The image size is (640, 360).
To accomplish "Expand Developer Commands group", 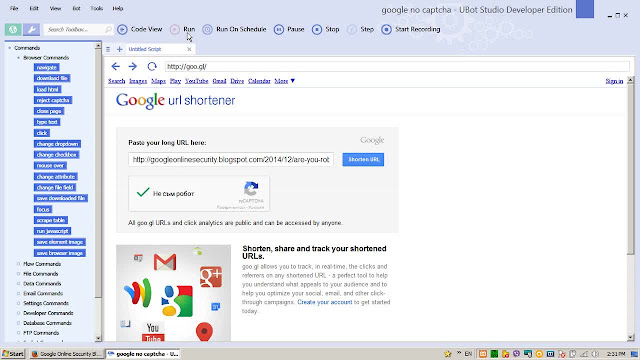I will [x=18, y=313].
